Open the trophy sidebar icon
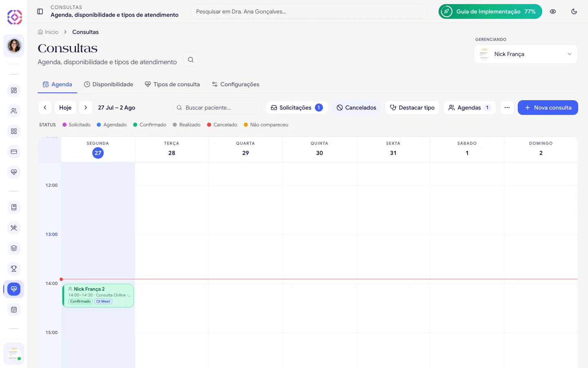This screenshot has height=368, width=588. (x=14, y=269)
